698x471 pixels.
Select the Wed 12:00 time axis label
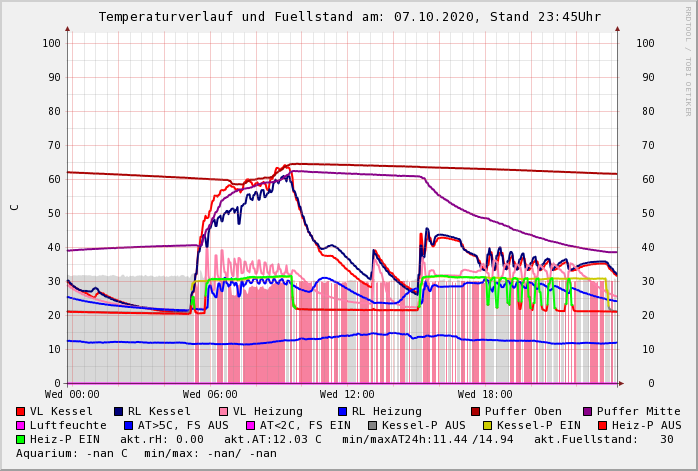pyautogui.click(x=347, y=395)
